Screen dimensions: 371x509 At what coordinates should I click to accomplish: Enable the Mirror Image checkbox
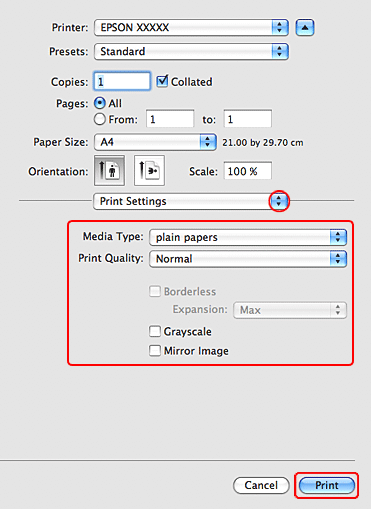155,351
